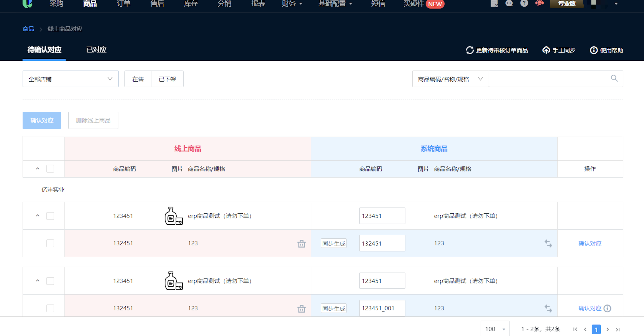
Task: Click trash icon in the 132451 row
Action: coord(301,243)
